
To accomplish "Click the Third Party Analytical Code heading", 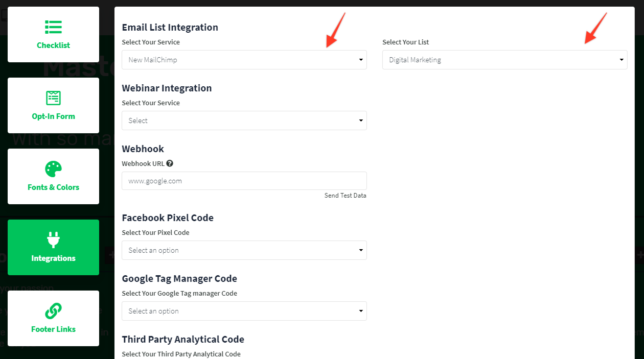I will pyautogui.click(x=183, y=340).
